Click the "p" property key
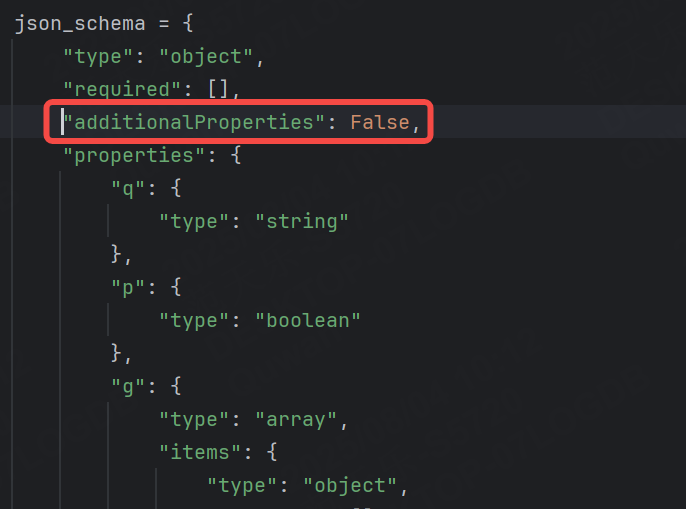The image size is (686, 509). click(128, 288)
